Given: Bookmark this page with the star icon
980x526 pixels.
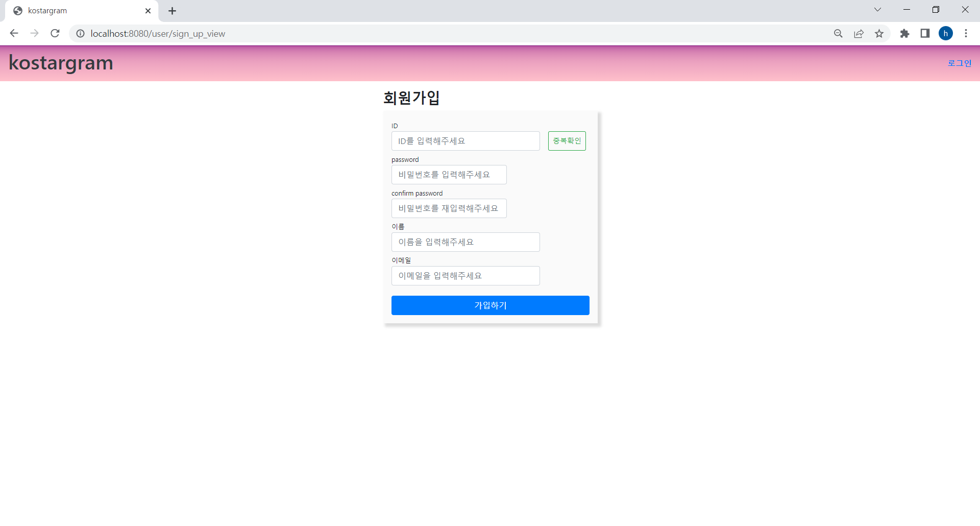Looking at the screenshot, I should (x=879, y=33).
